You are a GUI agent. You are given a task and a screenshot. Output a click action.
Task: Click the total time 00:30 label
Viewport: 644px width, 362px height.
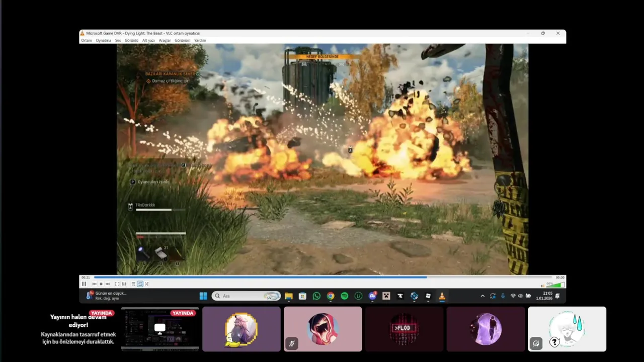(x=559, y=277)
